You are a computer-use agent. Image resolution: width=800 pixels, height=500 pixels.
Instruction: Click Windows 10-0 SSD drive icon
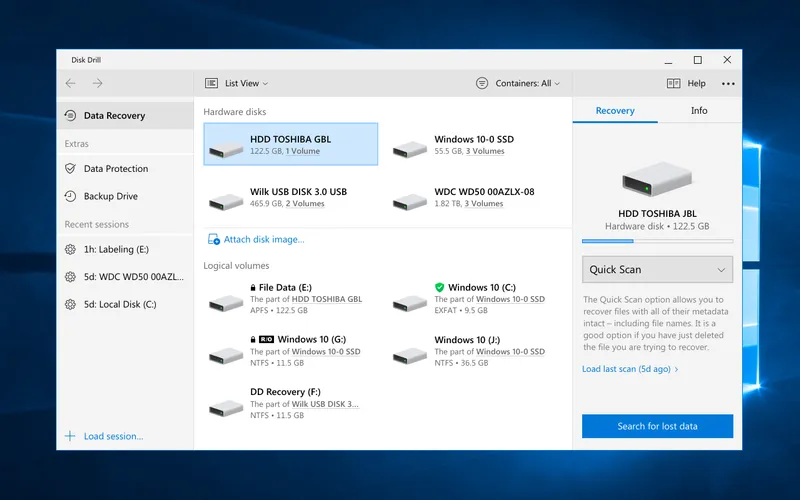pos(410,148)
